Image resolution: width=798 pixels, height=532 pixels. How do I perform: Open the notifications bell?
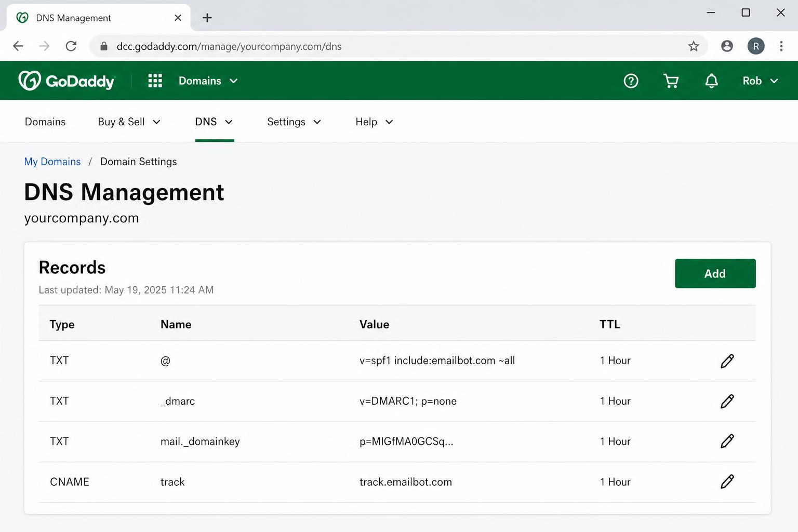(x=711, y=81)
